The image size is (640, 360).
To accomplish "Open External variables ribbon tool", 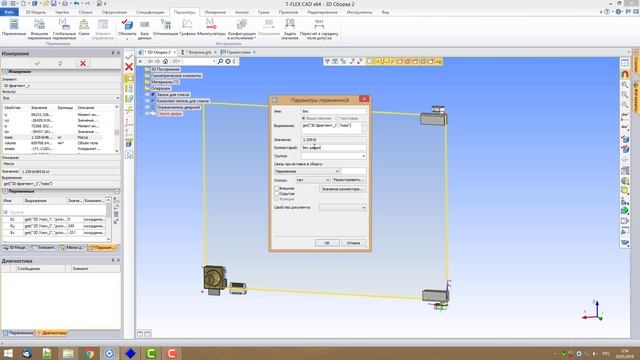I will click(x=39, y=29).
